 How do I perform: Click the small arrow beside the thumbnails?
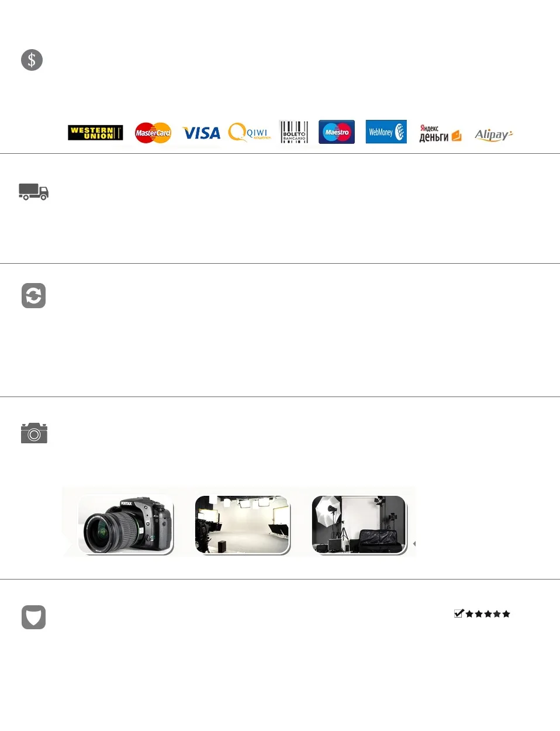pyautogui.click(x=414, y=544)
